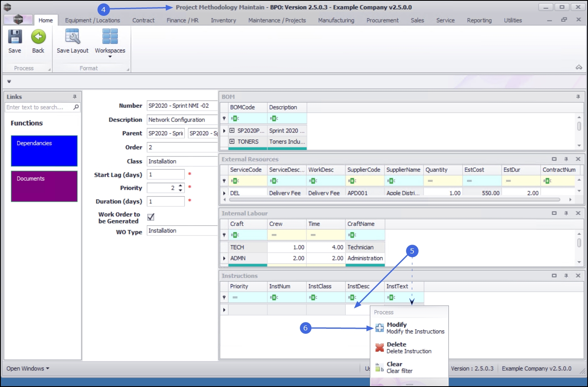This screenshot has height=387, width=588.
Task: Click the search magnifier in Links panel
Action: [x=76, y=107]
